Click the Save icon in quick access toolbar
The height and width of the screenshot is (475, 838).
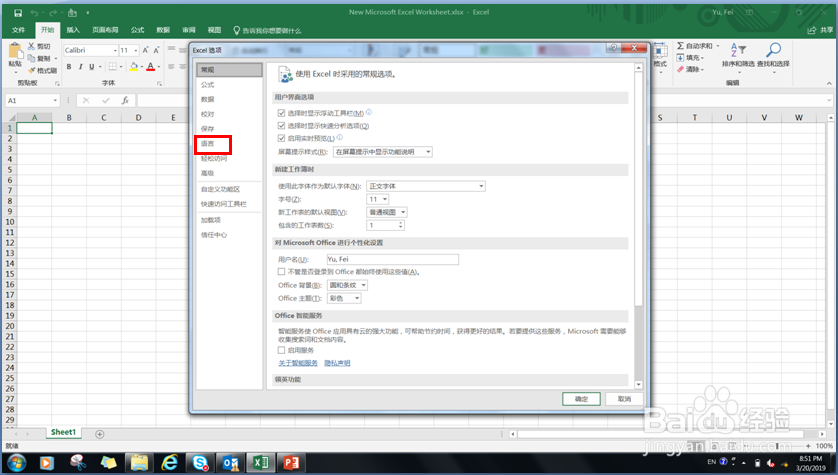pyautogui.click(x=18, y=12)
